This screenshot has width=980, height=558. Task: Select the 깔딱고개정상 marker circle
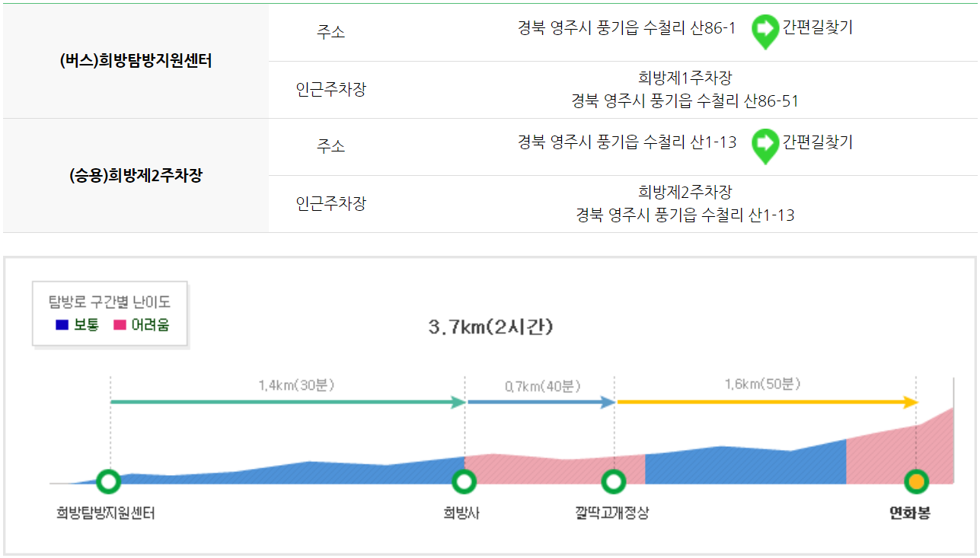[614, 480]
